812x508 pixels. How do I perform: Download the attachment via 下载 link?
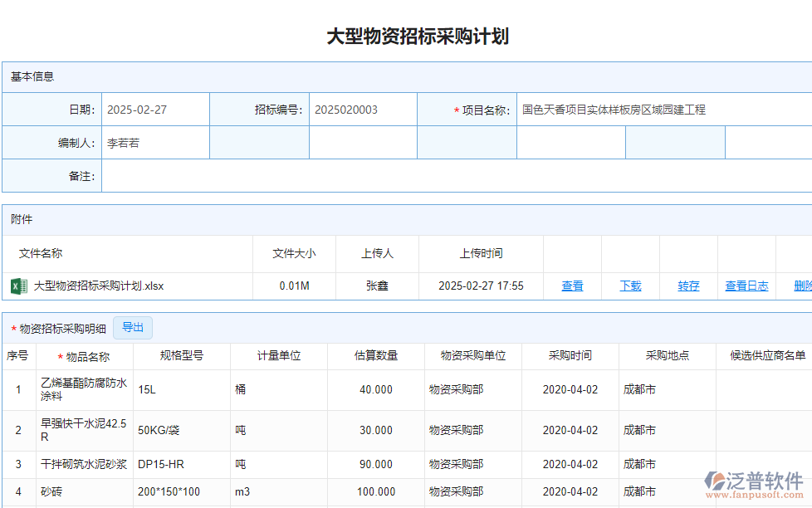point(629,286)
